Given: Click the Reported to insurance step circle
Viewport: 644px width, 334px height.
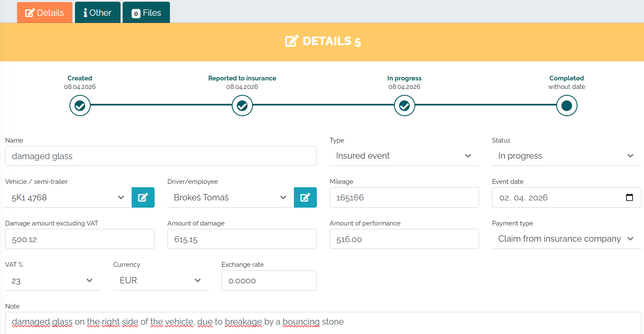Looking at the screenshot, I should [x=242, y=106].
